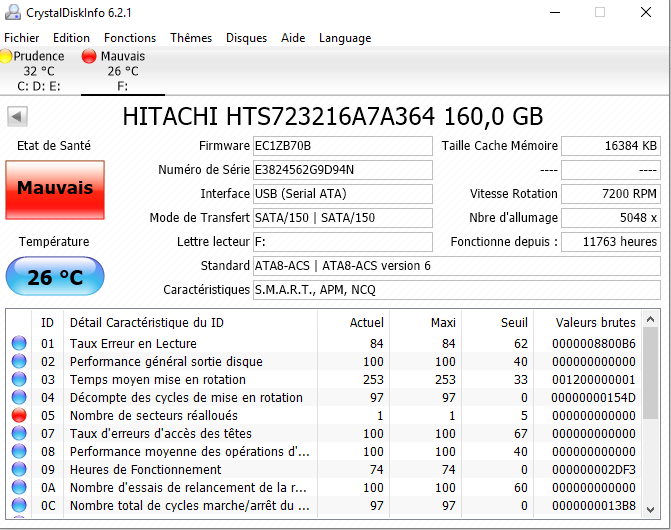Screen dimensions: 671x530
Task: Click blue status dot for ID 04
Action: coord(19,397)
